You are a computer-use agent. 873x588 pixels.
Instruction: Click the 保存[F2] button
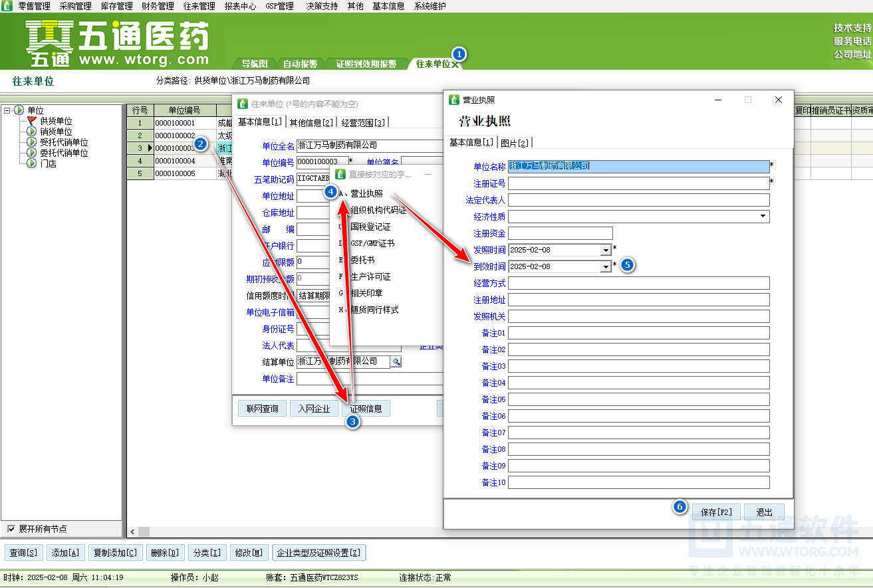716,512
